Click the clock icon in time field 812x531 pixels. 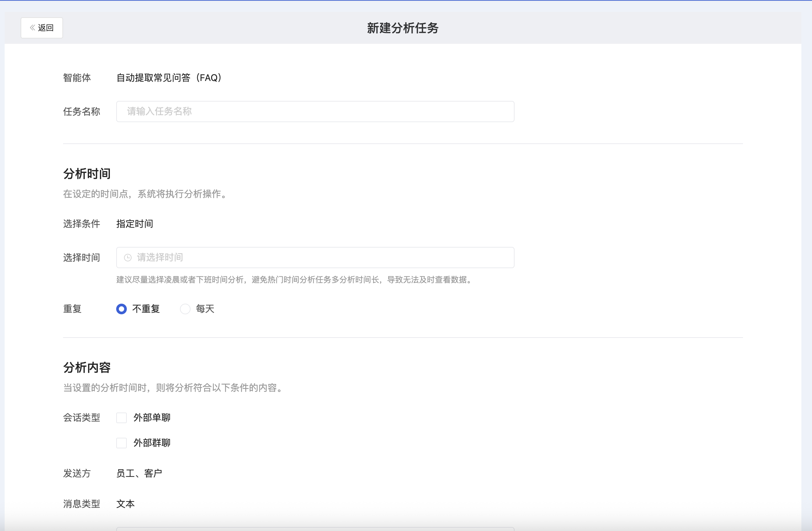click(x=127, y=258)
